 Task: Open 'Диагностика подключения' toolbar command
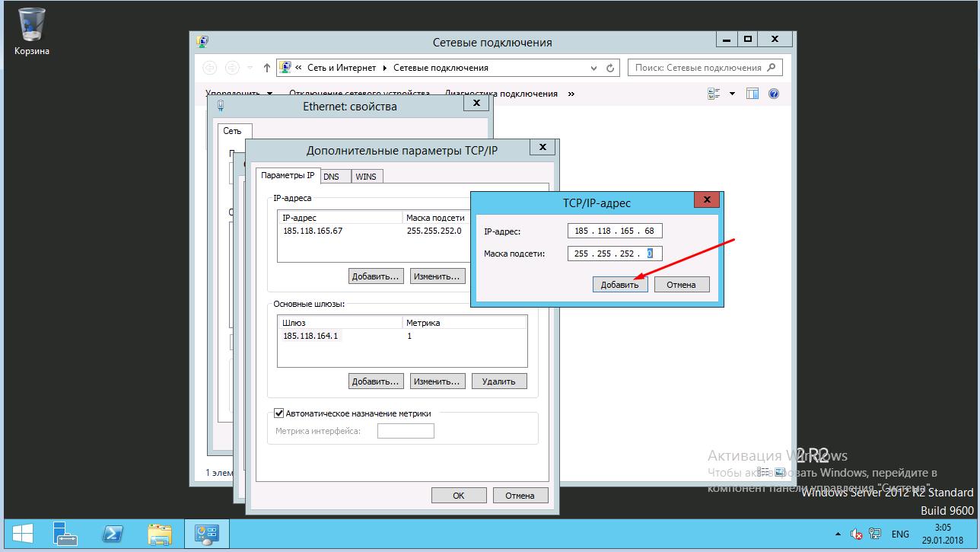pos(501,94)
